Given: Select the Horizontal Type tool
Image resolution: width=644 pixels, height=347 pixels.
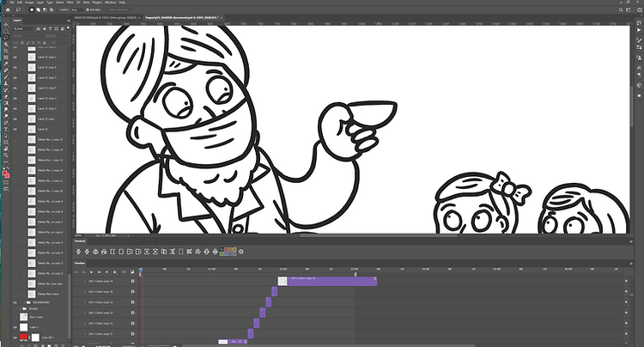Looking at the screenshot, I should click(x=6, y=130).
